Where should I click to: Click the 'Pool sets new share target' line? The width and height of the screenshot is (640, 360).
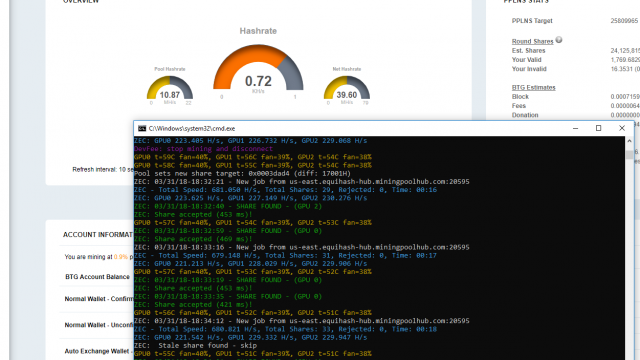tap(242, 173)
